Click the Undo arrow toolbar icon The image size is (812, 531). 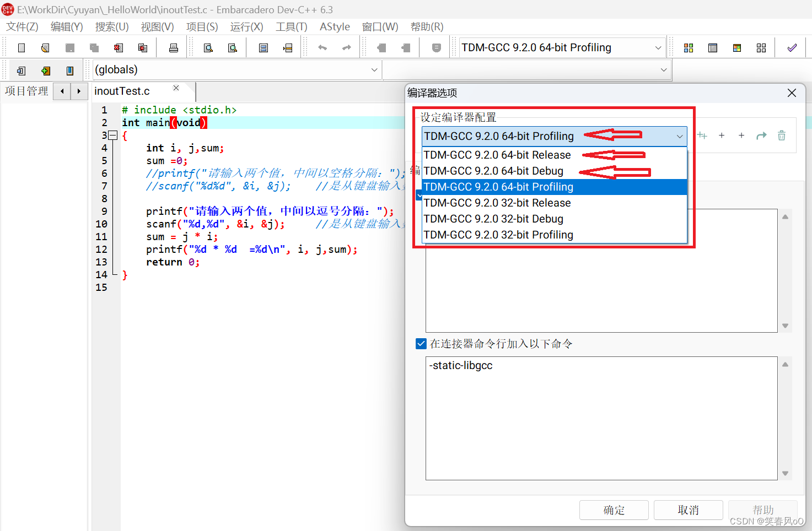point(322,48)
